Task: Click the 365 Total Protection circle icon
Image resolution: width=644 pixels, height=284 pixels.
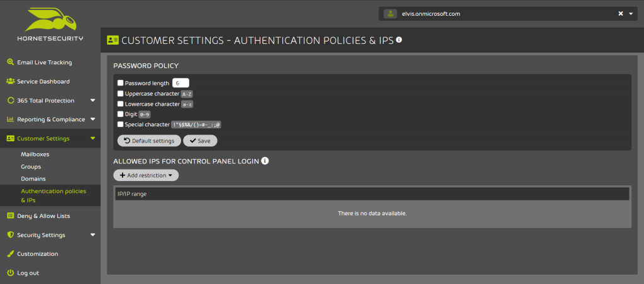Action: coord(11,101)
